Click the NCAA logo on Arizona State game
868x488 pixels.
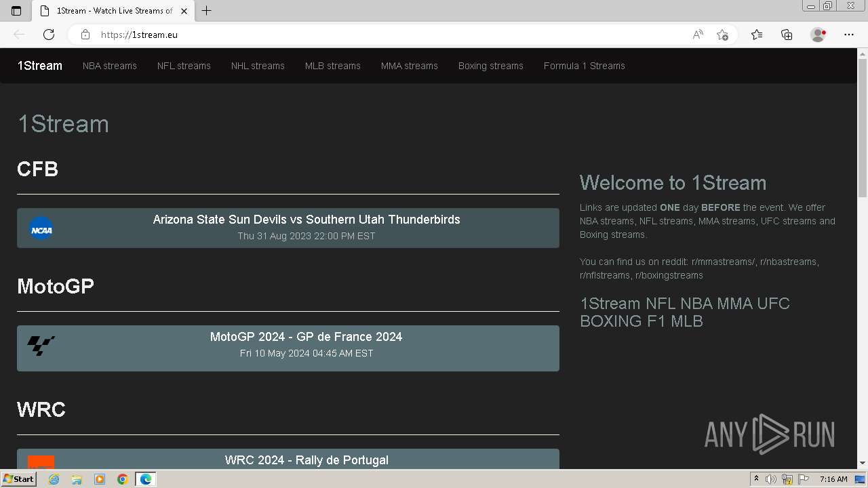click(x=41, y=228)
